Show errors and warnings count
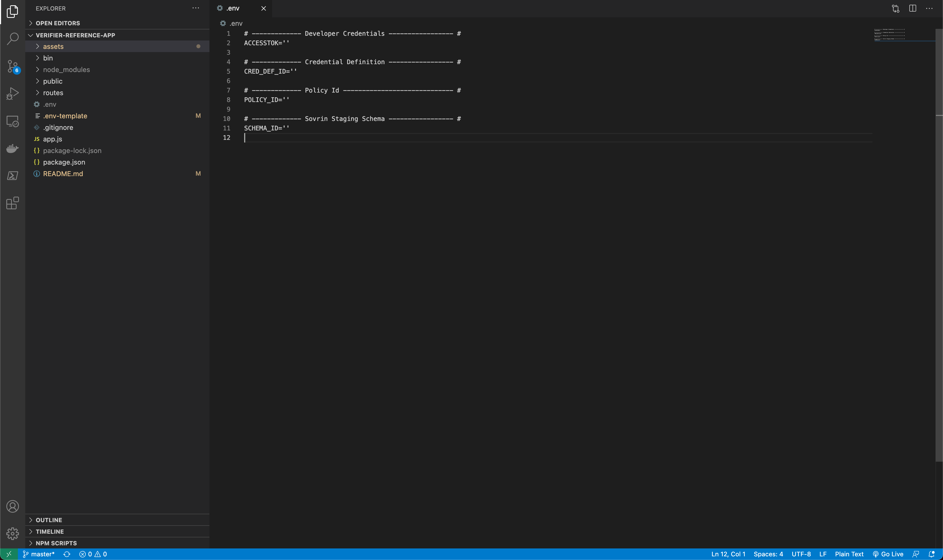Screen dimensions: 943x560 (x=93, y=554)
